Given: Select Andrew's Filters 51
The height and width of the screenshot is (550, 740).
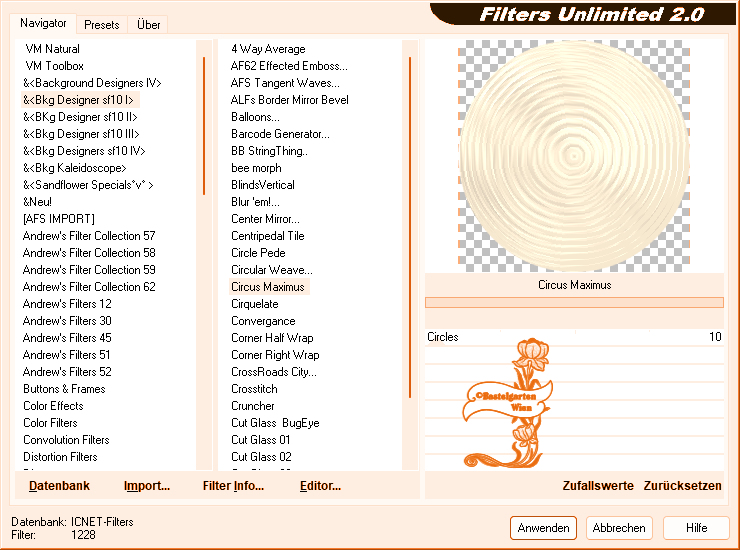Looking at the screenshot, I should [67, 355].
